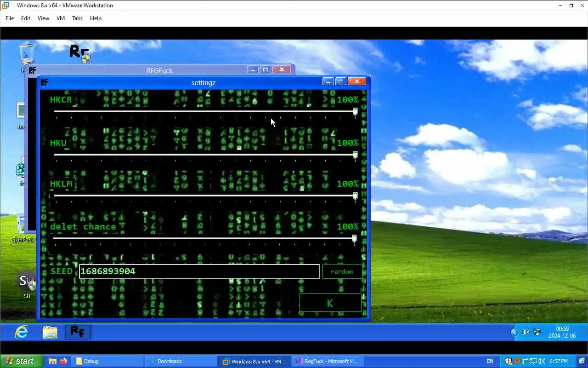Click the SEED label
Viewport: 588px width, 368px height.
[x=62, y=271]
